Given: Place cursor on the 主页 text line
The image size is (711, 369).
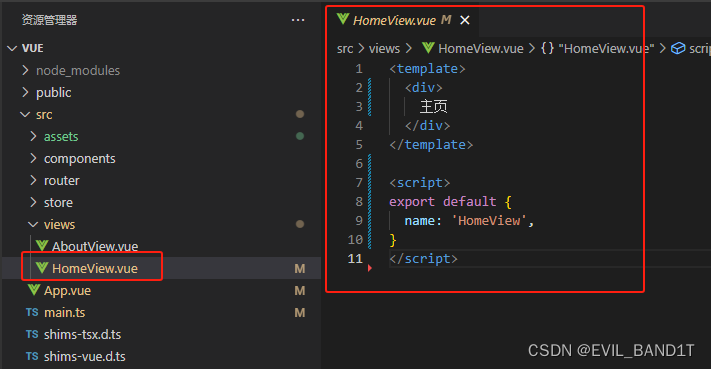Looking at the screenshot, I should pos(433,107).
